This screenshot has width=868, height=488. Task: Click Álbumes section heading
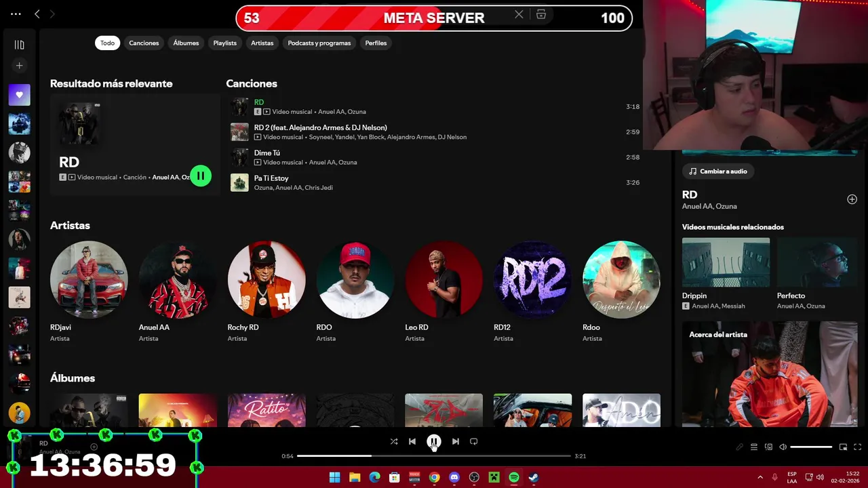pyautogui.click(x=73, y=378)
